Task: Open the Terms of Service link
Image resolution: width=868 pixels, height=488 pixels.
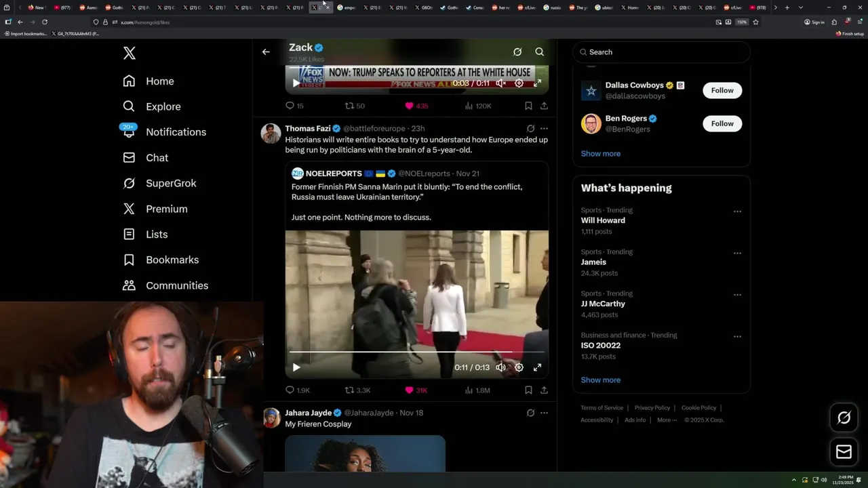Action: coord(601,408)
